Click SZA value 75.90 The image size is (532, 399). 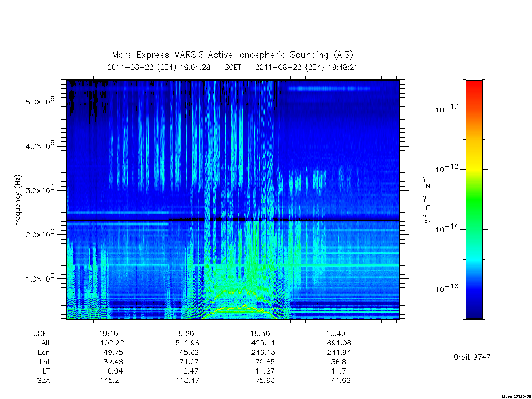(265, 381)
